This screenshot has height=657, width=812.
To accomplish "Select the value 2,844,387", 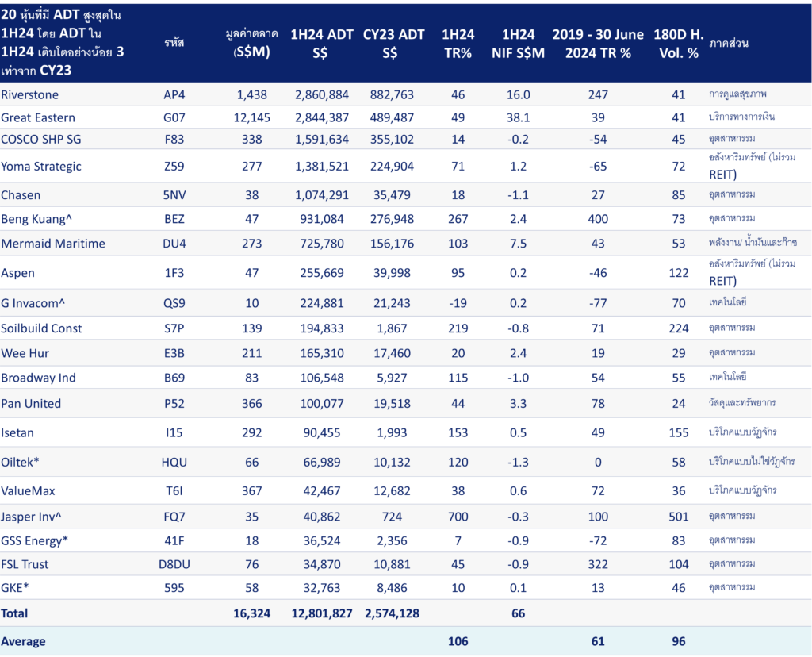I will pyautogui.click(x=322, y=117).
